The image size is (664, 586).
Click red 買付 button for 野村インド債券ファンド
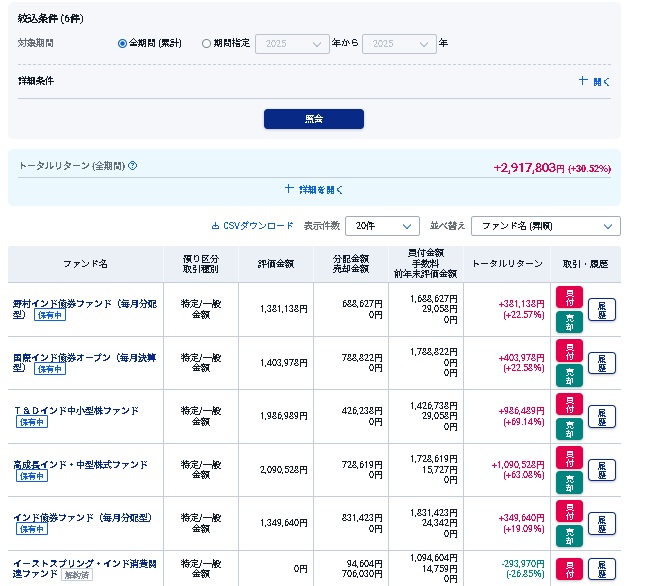(x=569, y=297)
